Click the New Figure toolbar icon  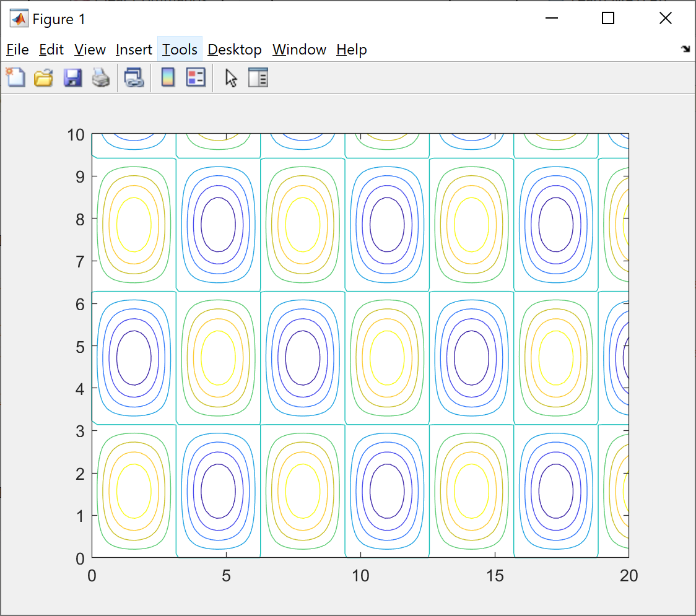pos(16,78)
